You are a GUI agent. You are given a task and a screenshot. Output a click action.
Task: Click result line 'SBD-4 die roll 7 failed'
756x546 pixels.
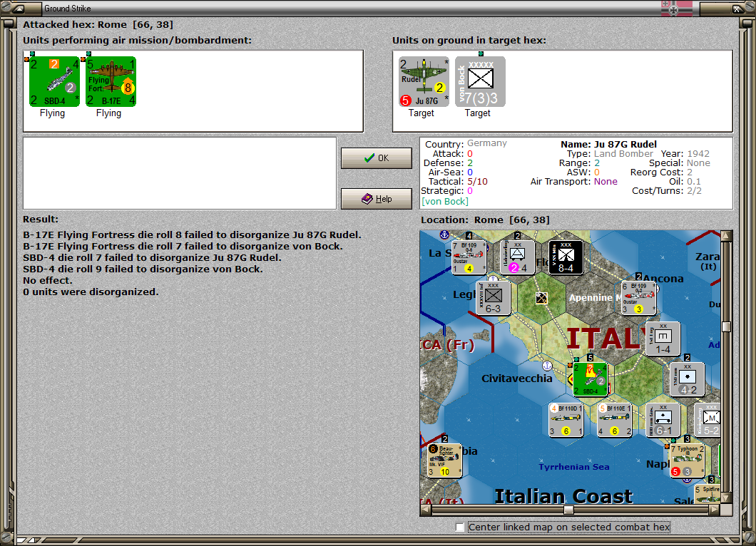coord(152,258)
